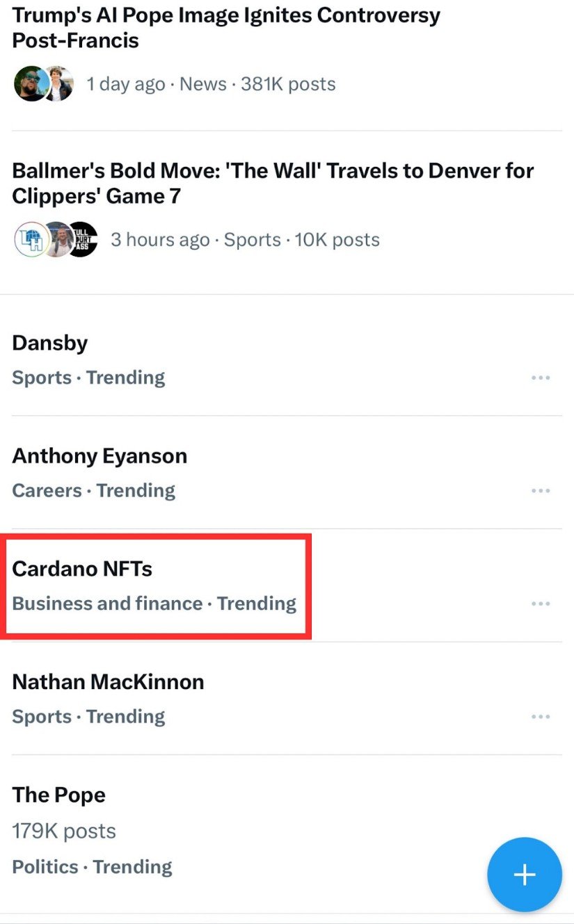Open more options for Cardano NFTs trend
Screen dimensions: 574x924
pyautogui.click(x=541, y=603)
